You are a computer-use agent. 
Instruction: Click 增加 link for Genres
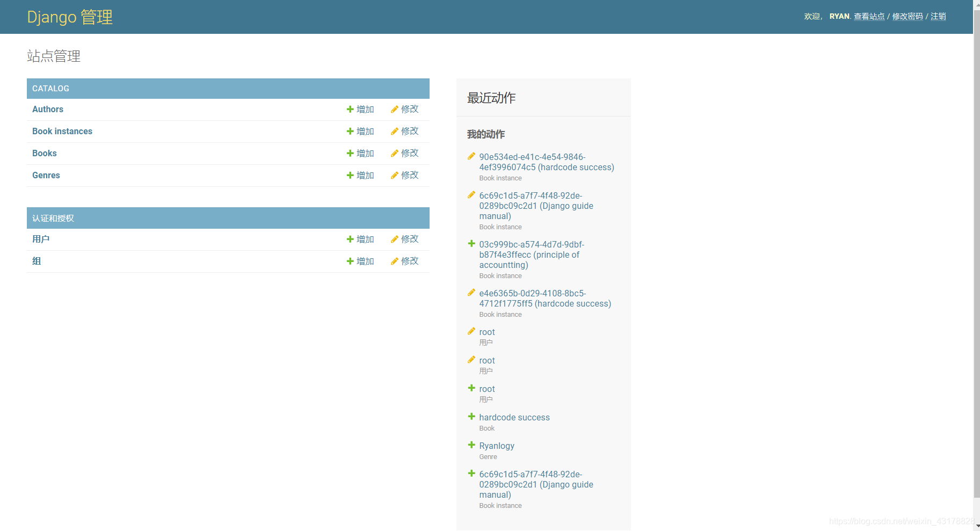pyautogui.click(x=365, y=175)
